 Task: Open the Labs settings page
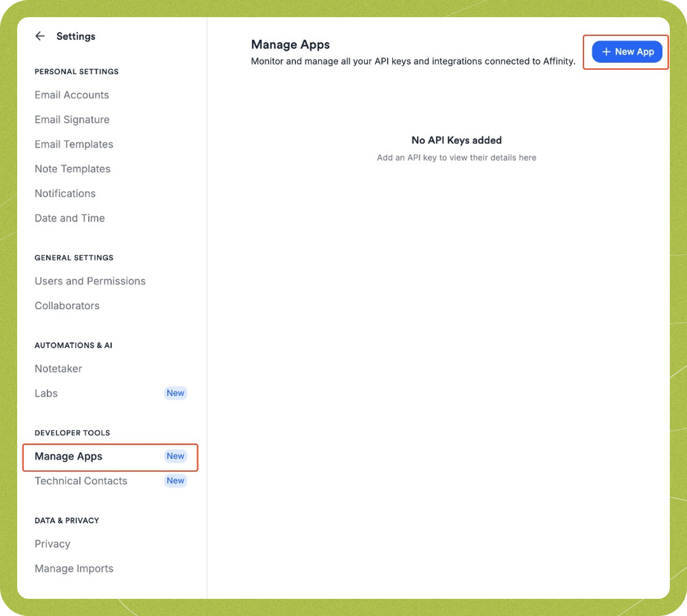(x=46, y=393)
